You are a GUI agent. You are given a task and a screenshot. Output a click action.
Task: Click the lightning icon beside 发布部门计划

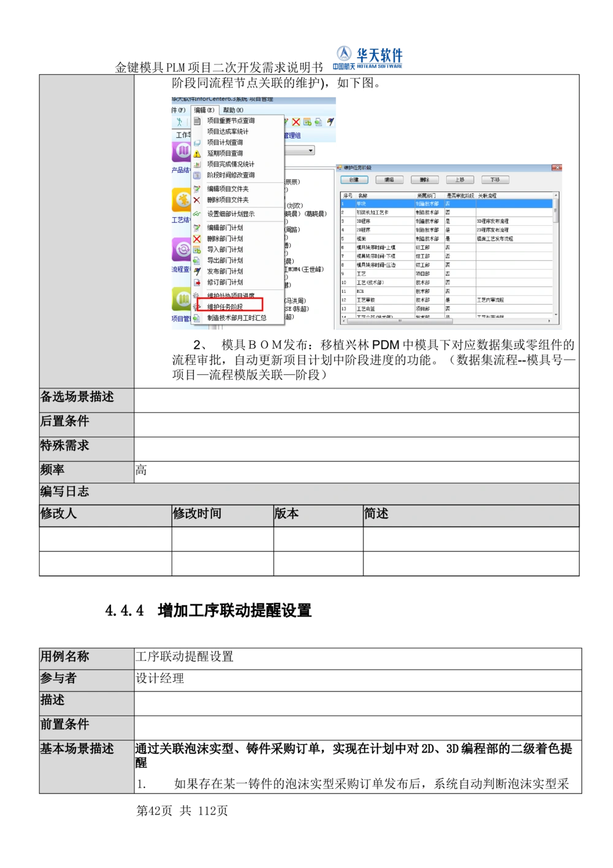click(x=197, y=271)
